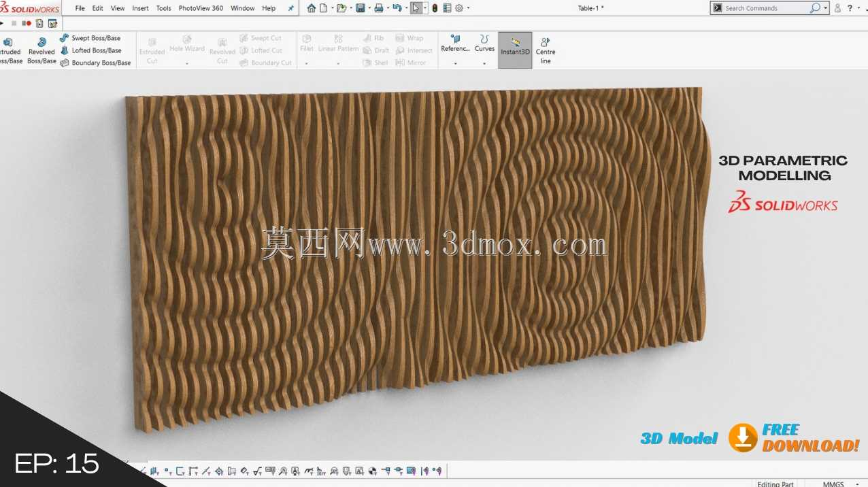This screenshot has width=868, height=487.
Task: Activate the Select arrow cursor tool
Action: click(416, 8)
